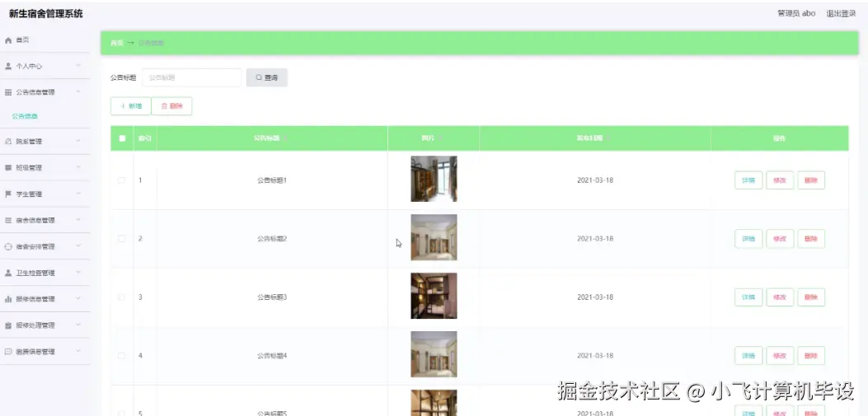Click 修改 for 公告标题4
The height and width of the screenshot is (416, 868).
tap(780, 356)
